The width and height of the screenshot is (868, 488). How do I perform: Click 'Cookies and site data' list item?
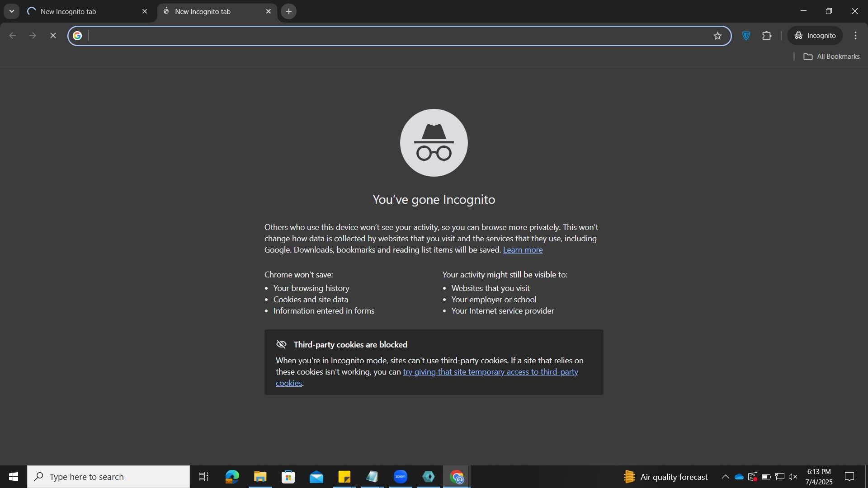point(311,300)
